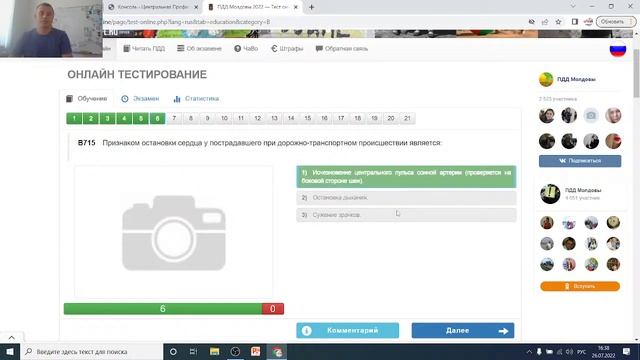The image size is (640, 360).
Task: Jump to question 21
Action: [x=407, y=118]
